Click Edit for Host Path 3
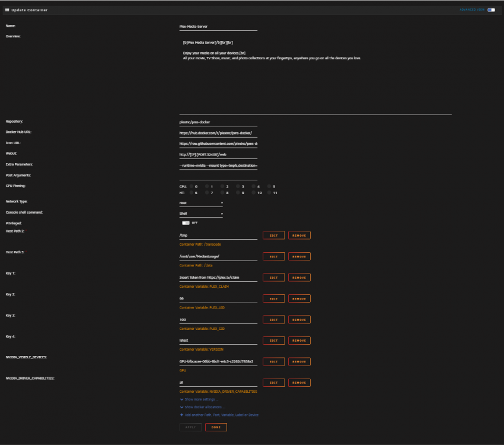Screen dimensions: 504x445 click(x=273, y=256)
